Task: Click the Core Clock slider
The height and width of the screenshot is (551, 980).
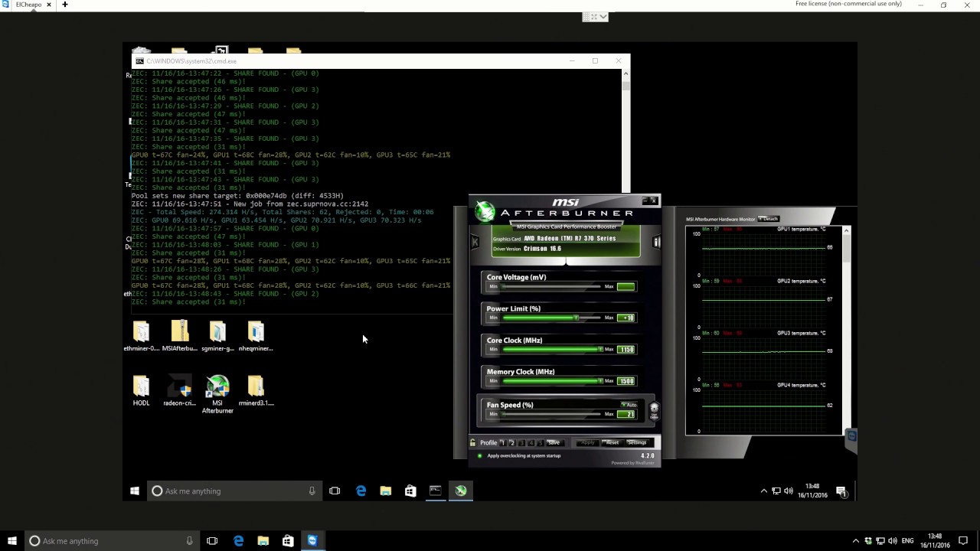Action: (551, 349)
